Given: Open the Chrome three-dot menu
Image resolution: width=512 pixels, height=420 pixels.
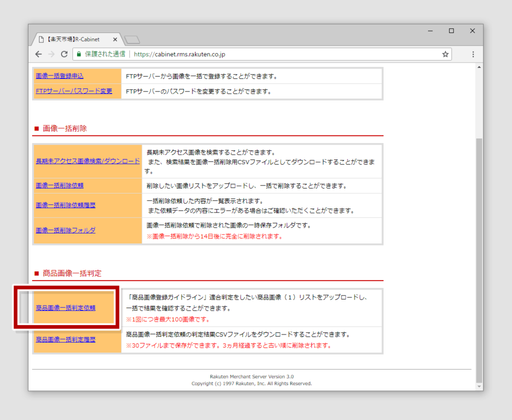Looking at the screenshot, I should [x=472, y=54].
